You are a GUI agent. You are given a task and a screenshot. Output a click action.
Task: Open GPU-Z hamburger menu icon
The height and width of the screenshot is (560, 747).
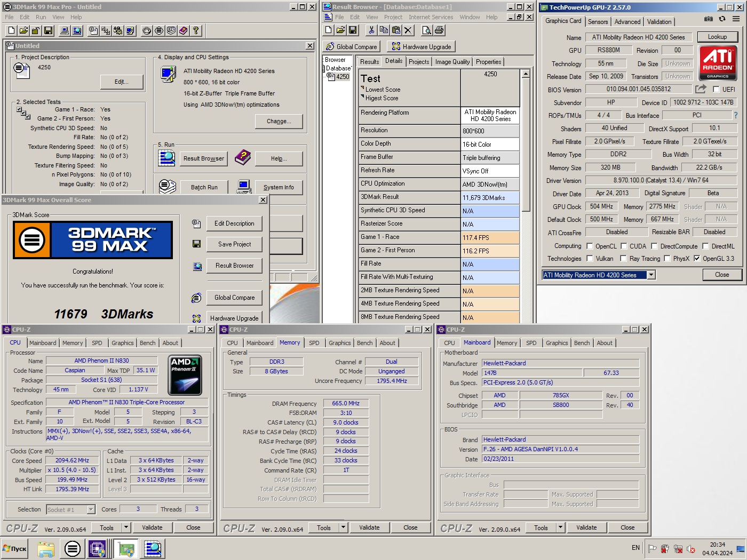736,19
